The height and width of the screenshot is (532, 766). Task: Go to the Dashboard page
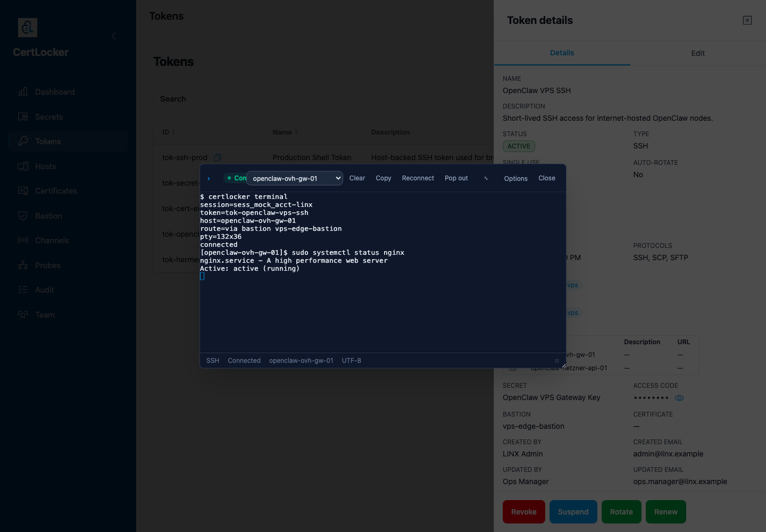55,92
